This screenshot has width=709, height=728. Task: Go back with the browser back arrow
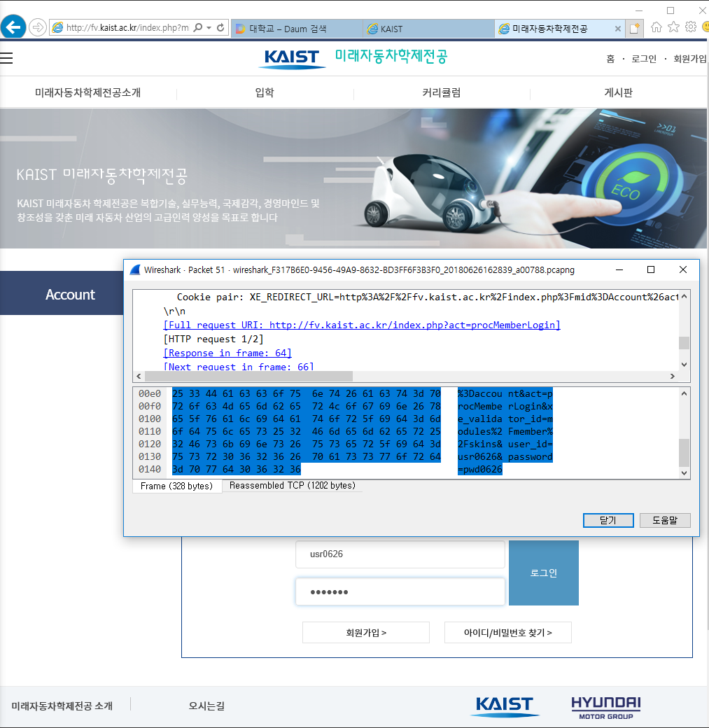pyautogui.click(x=13, y=27)
